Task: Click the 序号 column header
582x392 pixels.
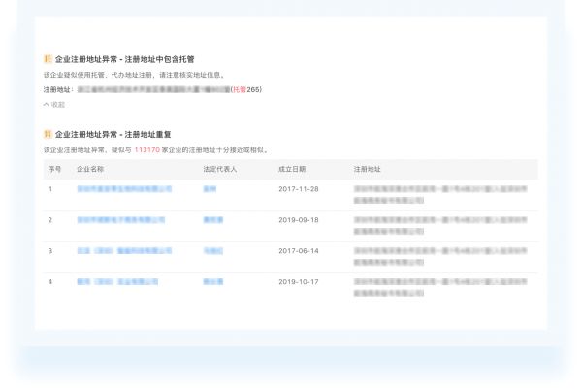Action: (x=54, y=169)
